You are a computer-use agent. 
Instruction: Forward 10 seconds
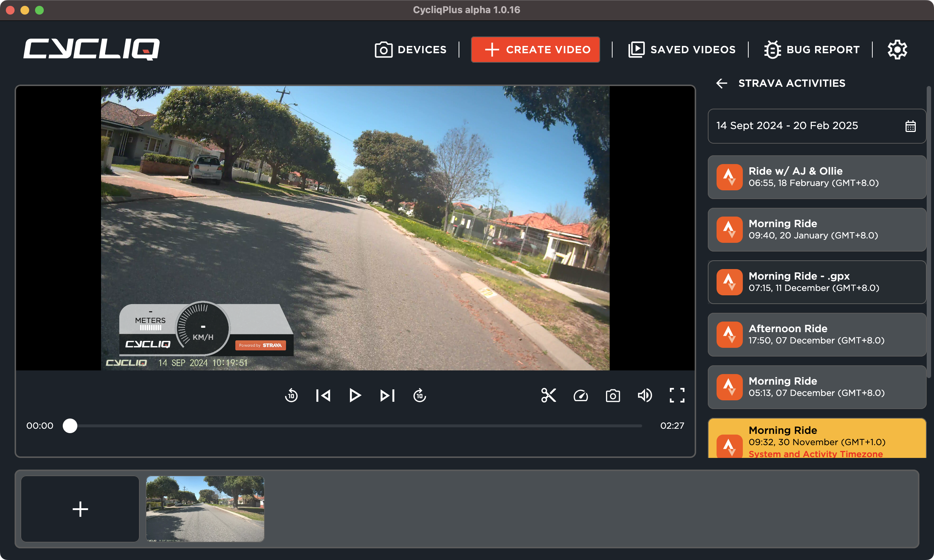pyautogui.click(x=420, y=396)
